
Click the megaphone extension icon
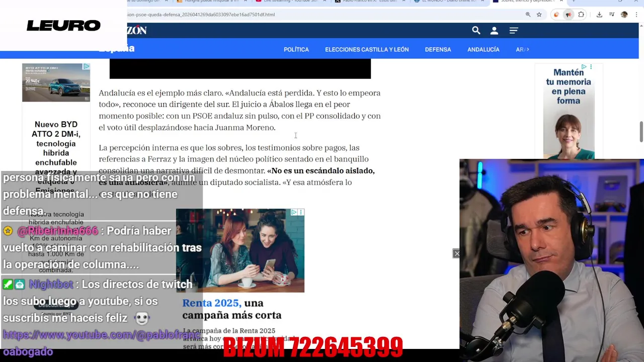coord(568,15)
